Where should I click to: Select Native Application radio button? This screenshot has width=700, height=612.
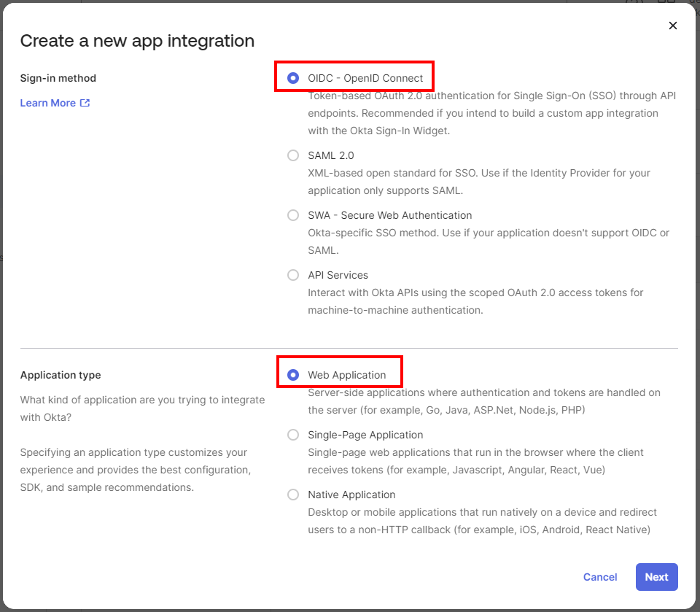293,495
